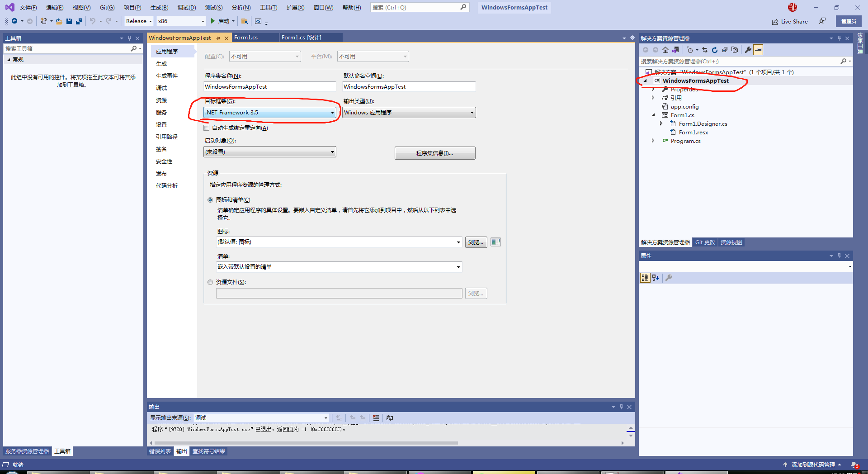
Task: Click the Undo toolbar icon
Action: coord(92,21)
